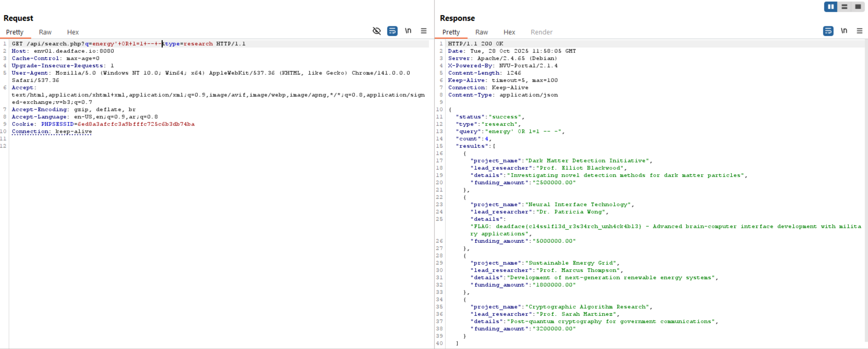
Task: Open the Hex tab in the Request panel
Action: coord(73,32)
